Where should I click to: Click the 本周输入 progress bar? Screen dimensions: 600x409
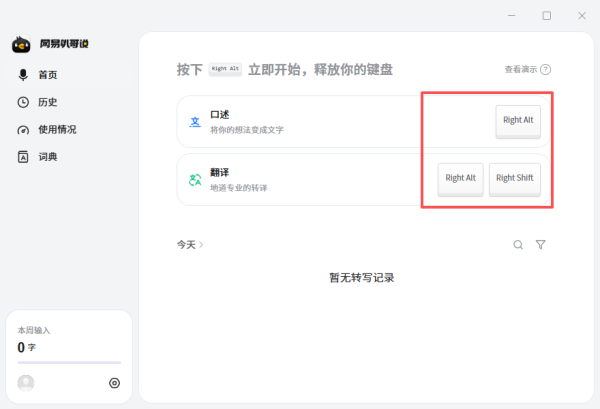[x=69, y=362]
